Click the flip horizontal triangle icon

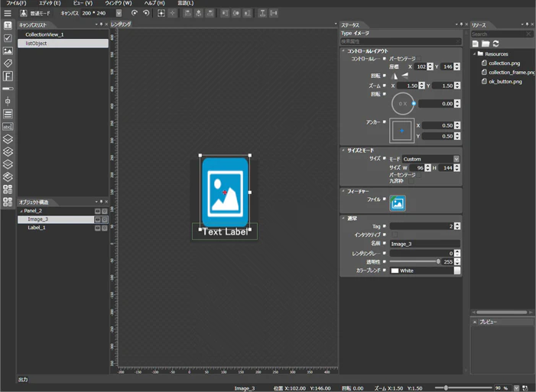point(394,76)
